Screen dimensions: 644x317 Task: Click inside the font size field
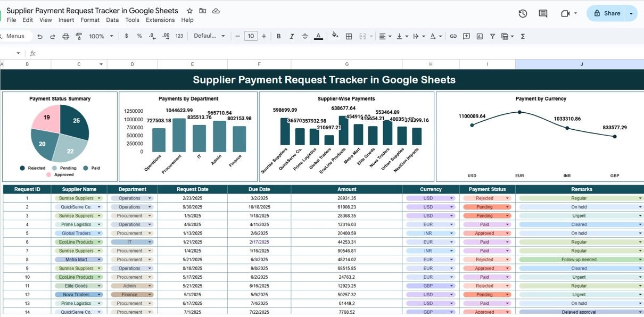(x=250, y=36)
